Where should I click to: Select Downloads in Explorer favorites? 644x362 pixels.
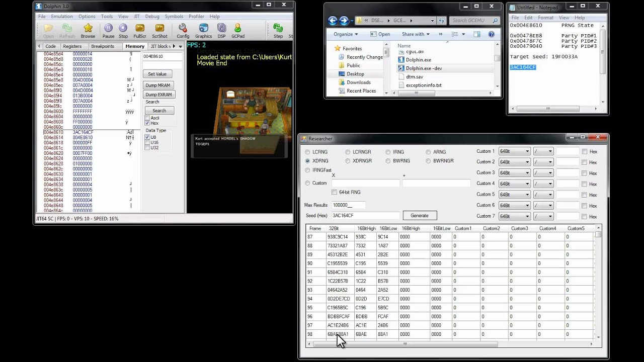pyautogui.click(x=358, y=82)
